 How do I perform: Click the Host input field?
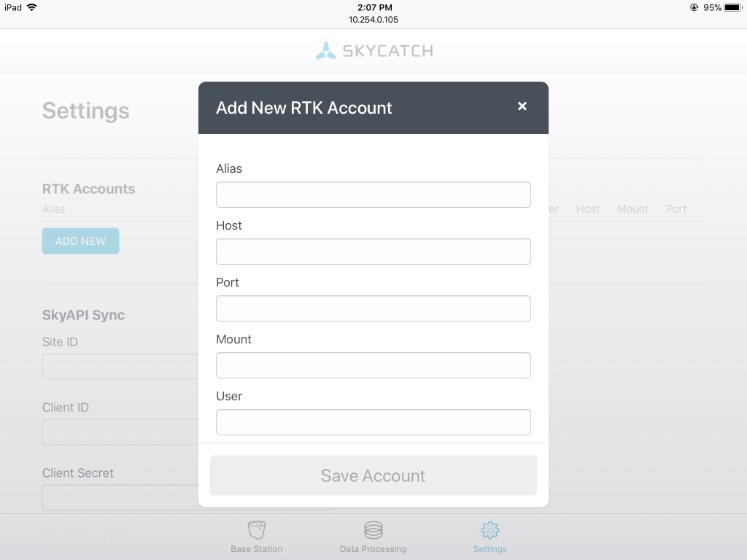(373, 252)
